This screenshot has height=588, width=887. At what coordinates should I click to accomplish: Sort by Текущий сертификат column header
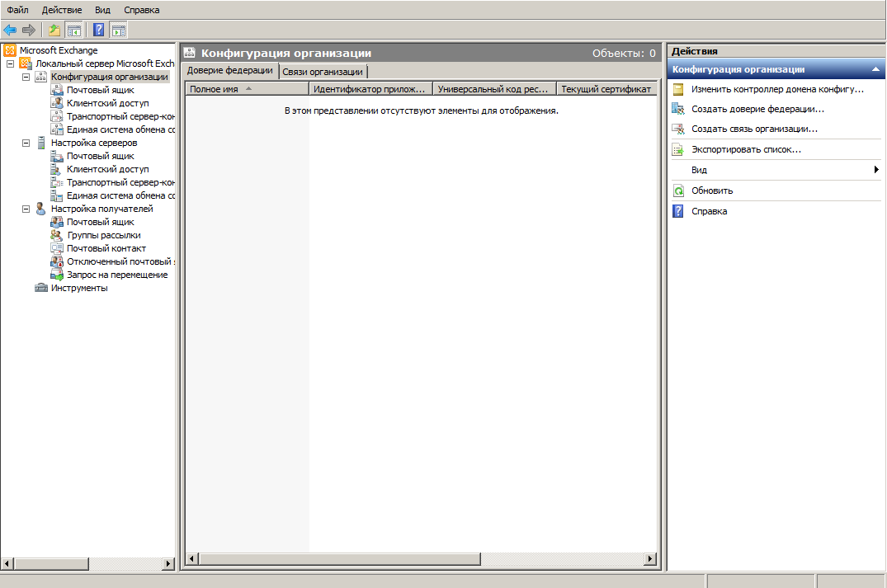607,89
